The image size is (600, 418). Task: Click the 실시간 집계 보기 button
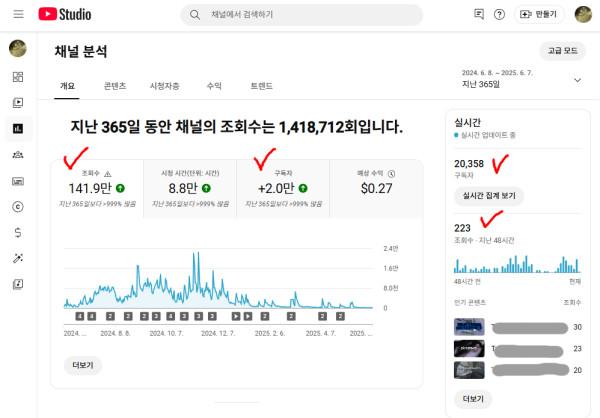[x=489, y=196]
